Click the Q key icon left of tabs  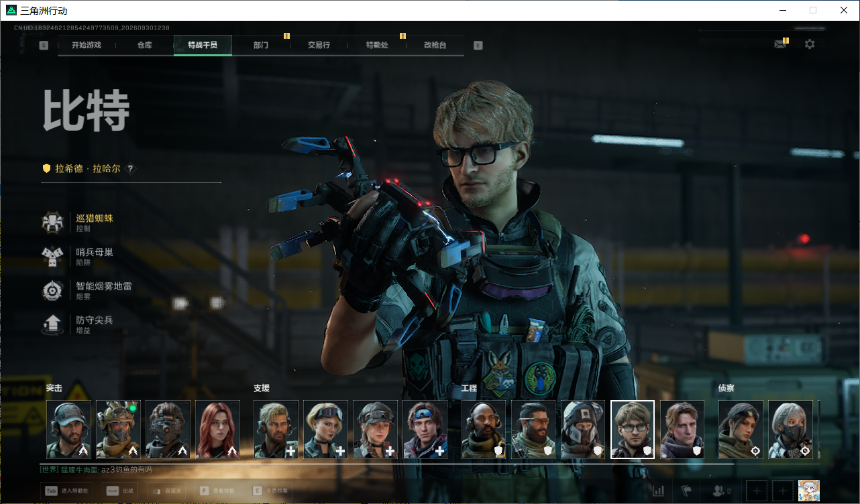click(44, 46)
